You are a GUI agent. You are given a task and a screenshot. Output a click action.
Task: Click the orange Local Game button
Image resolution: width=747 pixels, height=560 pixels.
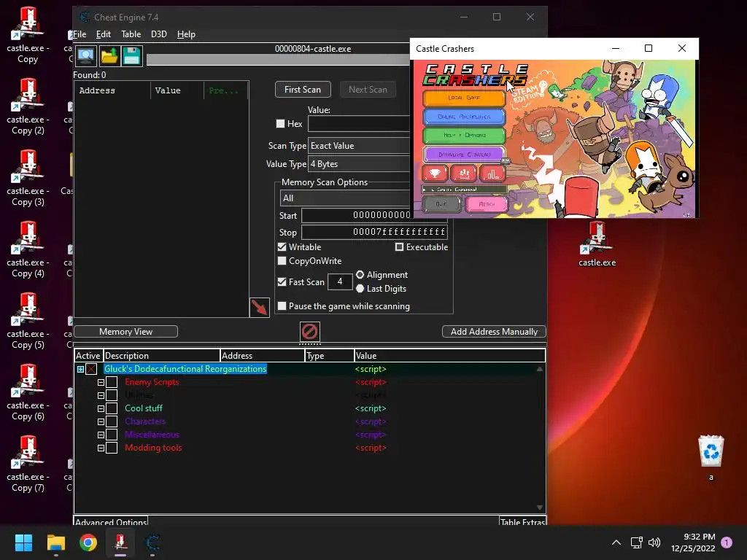click(464, 98)
